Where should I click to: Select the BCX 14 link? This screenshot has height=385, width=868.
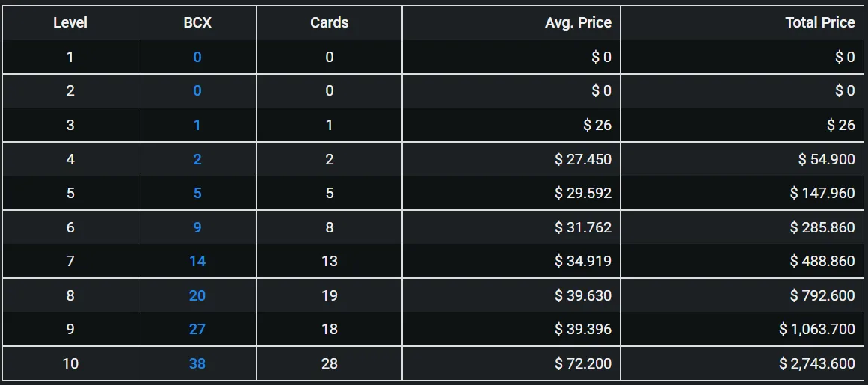pyautogui.click(x=197, y=261)
